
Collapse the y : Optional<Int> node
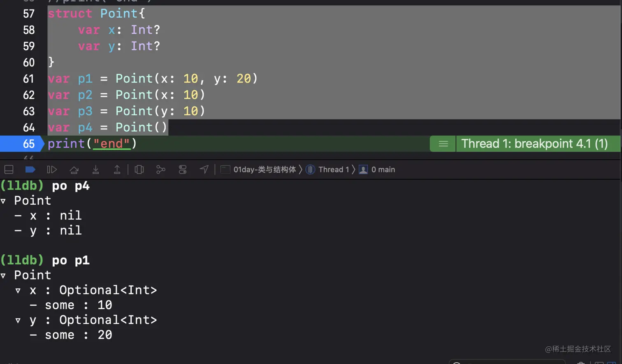click(18, 320)
